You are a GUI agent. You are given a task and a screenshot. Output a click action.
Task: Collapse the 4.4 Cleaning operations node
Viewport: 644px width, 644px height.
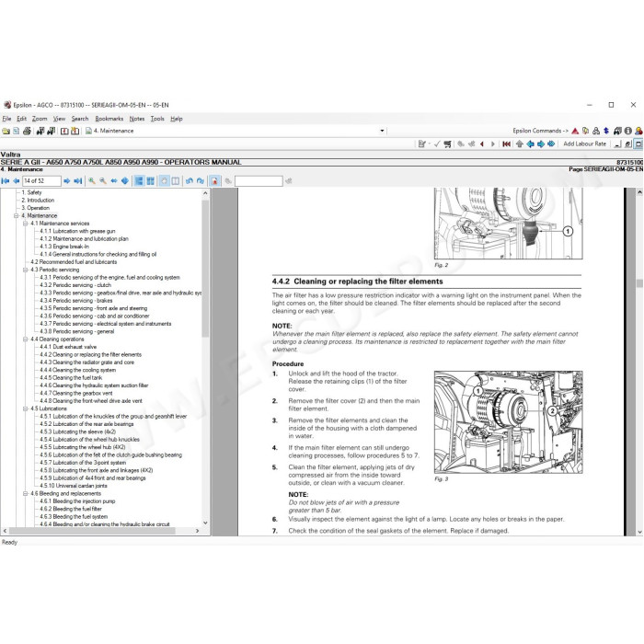click(26, 339)
